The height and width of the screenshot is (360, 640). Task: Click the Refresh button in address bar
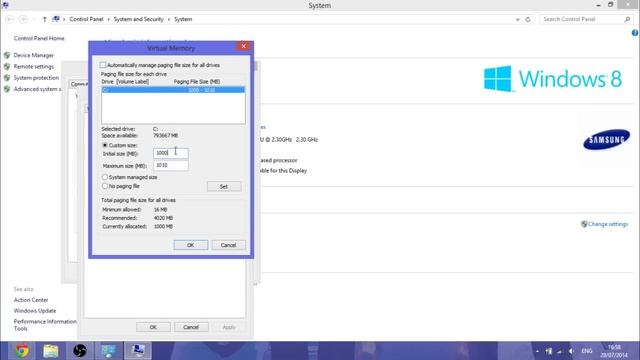click(x=528, y=20)
